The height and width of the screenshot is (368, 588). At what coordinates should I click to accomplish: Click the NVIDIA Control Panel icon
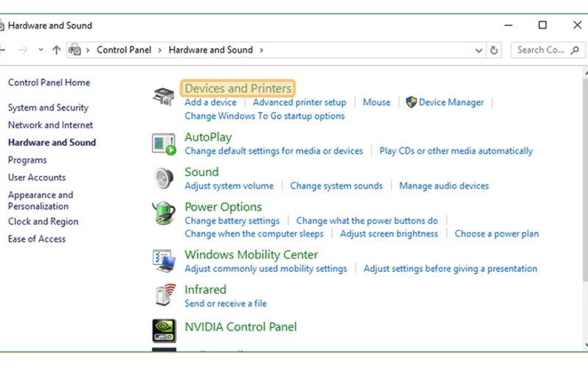point(164,330)
